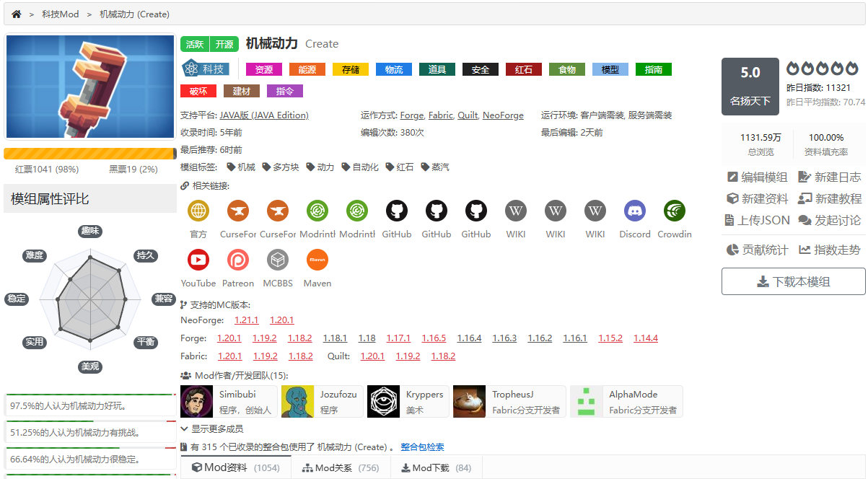Click 编辑模组 to edit the mod
Viewport: 868px width, 479px height.
click(x=757, y=177)
